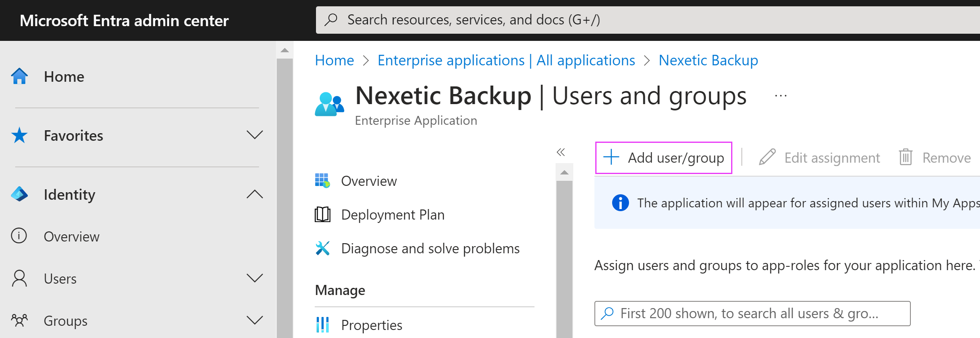
Task: Click the Enterprise Application subtitle text
Action: (x=416, y=121)
